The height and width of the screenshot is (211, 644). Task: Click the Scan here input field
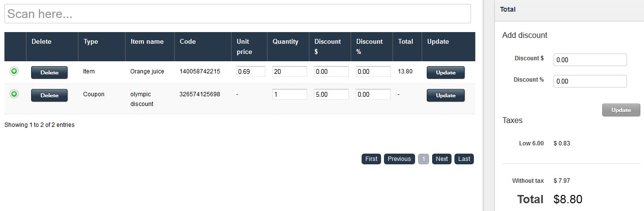click(237, 14)
